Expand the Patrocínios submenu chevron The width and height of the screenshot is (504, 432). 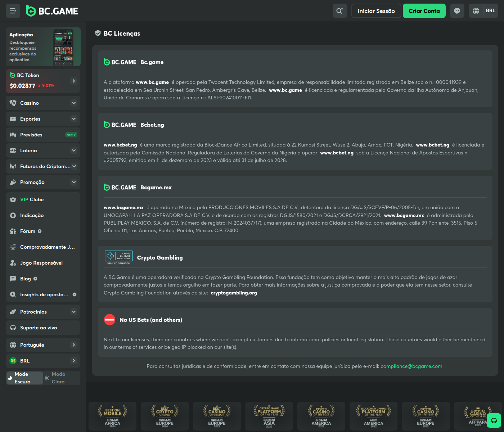(x=74, y=312)
